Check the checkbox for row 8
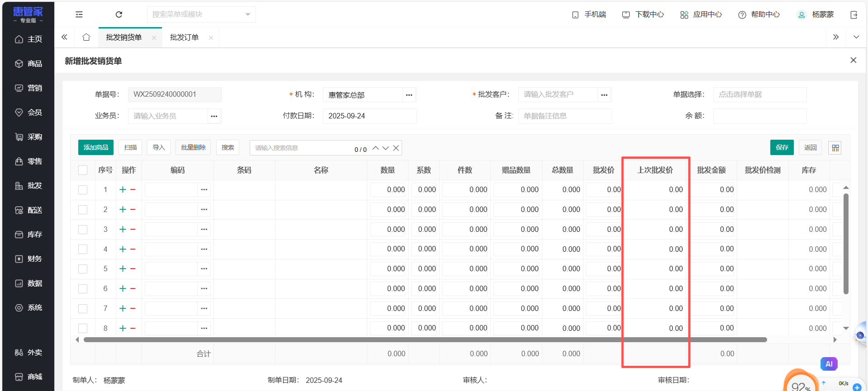 coord(83,328)
